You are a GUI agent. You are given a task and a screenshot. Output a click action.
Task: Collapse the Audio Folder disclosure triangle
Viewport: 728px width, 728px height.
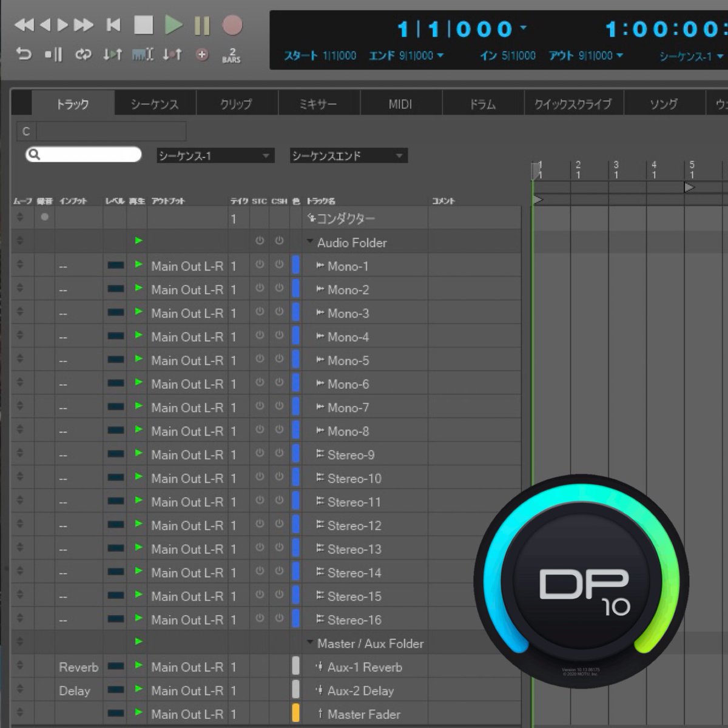(310, 242)
